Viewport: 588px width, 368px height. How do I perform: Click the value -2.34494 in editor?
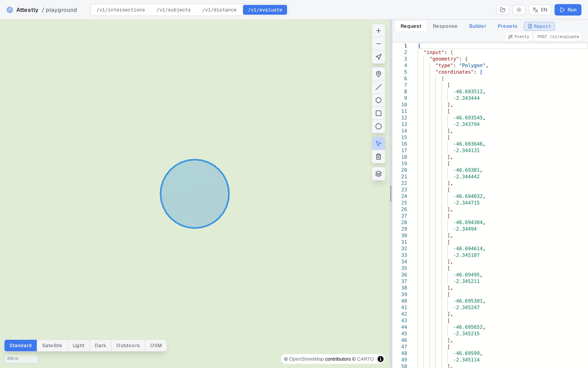[465, 229]
